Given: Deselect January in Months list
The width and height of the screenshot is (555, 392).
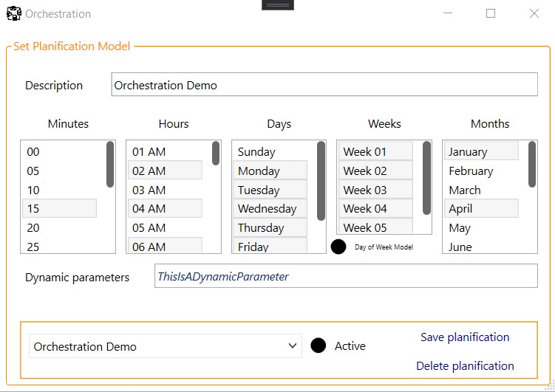Looking at the screenshot, I should (x=481, y=151).
